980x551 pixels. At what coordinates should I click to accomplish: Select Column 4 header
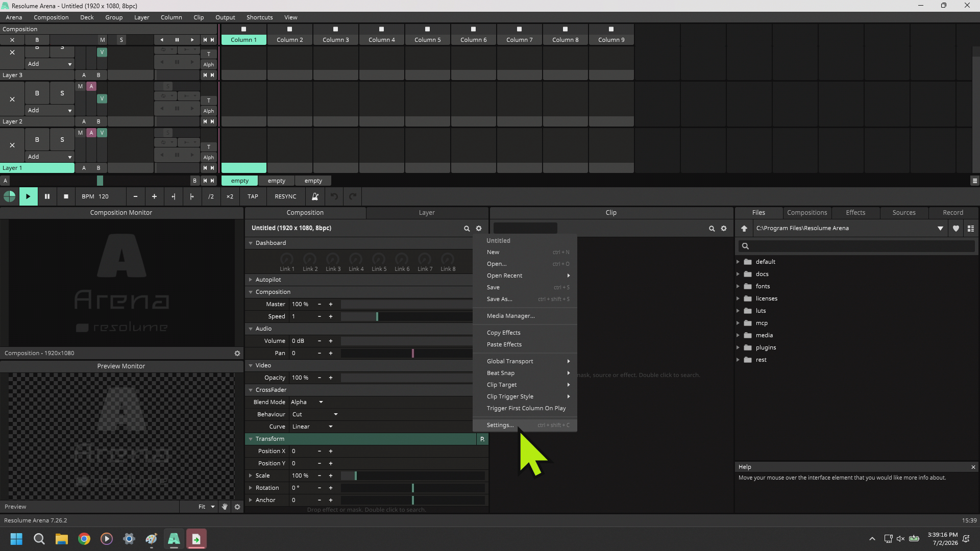pyautogui.click(x=382, y=40)
